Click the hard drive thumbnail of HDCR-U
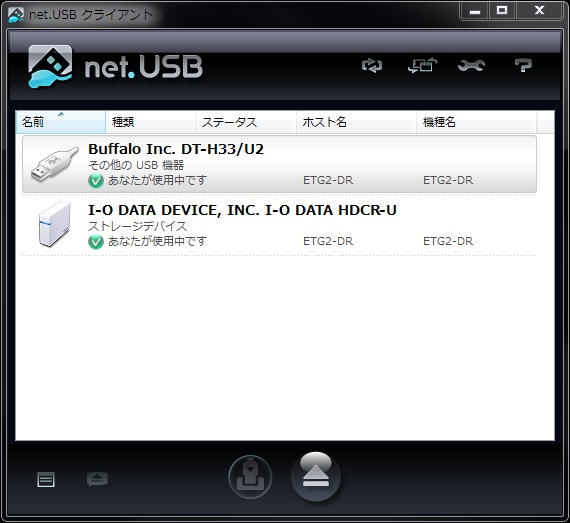This screenshot has height=523, width=570. coord(55,224)
